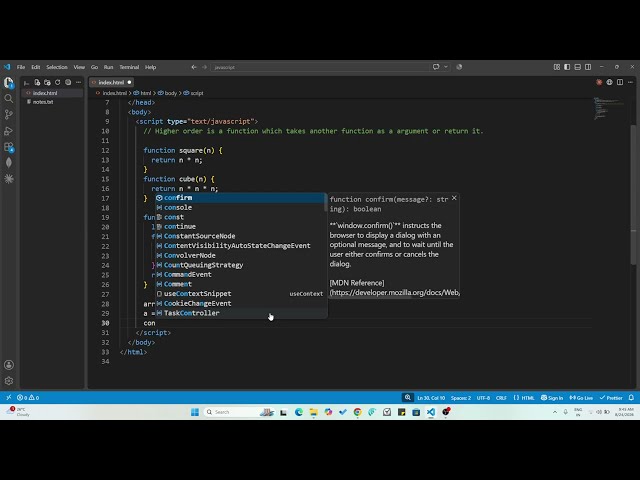The height and width of the screenshot is (480, 640).
Task: Open the Extensions view
Action: click(9, 147)
